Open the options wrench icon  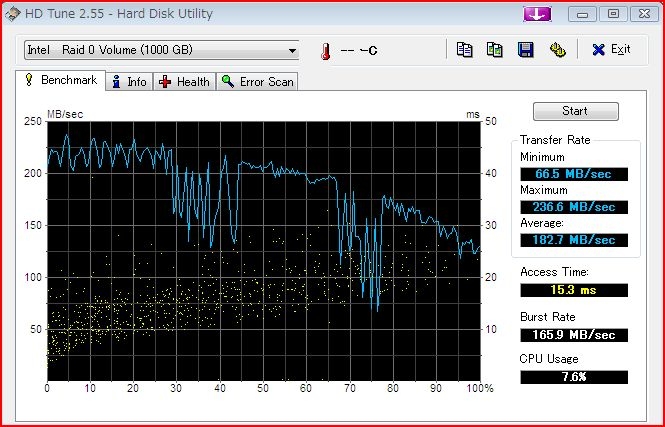(557, 50)
